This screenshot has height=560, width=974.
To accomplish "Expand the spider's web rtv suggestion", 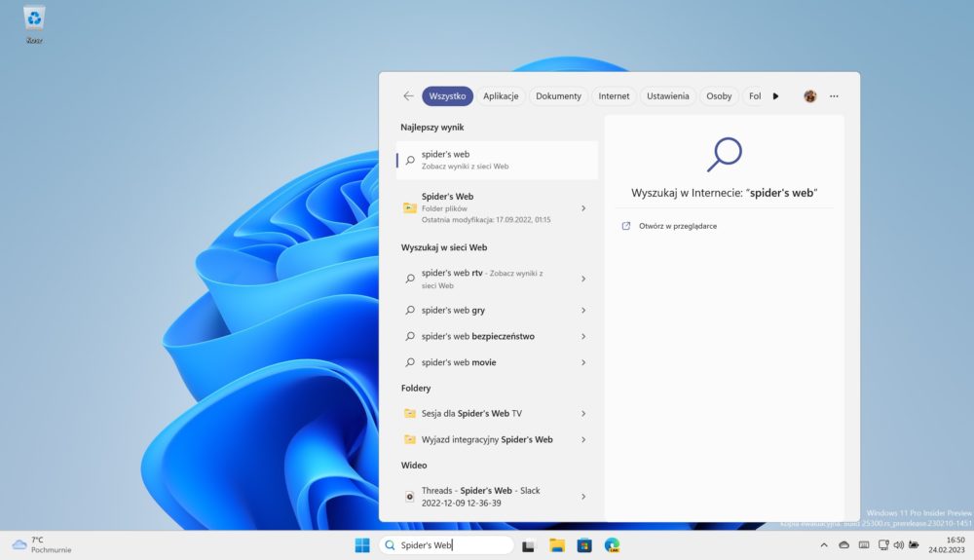I will tap(583, 279).
